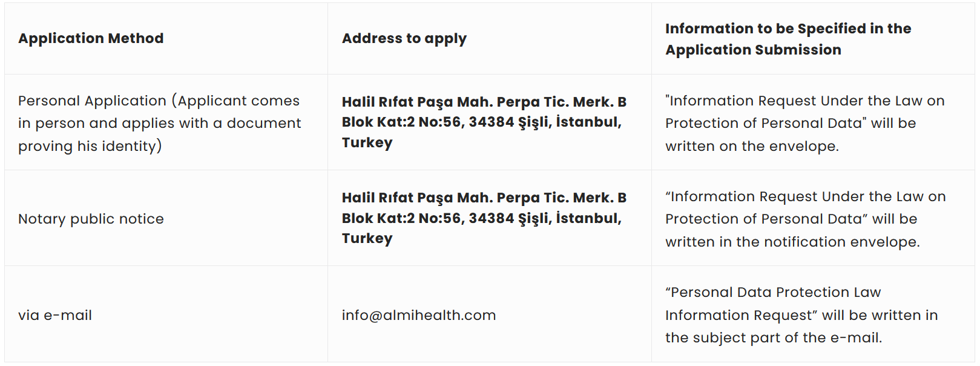This screenshot has width=980, height=366.
Task: Select the "via e-mail" method cell
Action: coord(55,315)
